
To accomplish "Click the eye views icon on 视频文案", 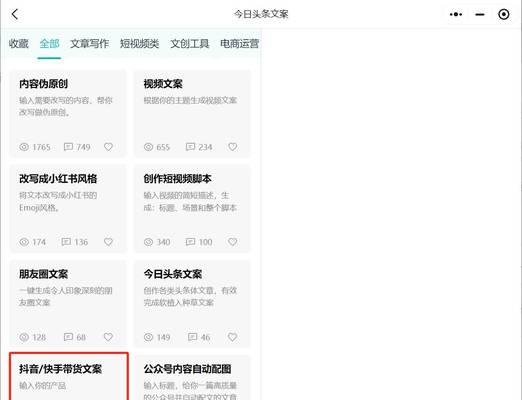I will pyautogui.click(x=148, y=147).
